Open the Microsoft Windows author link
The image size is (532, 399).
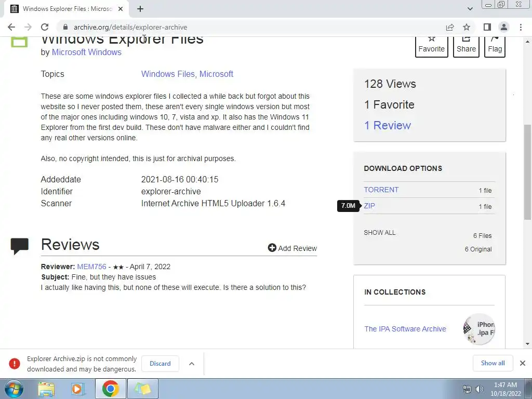point(87,52)
